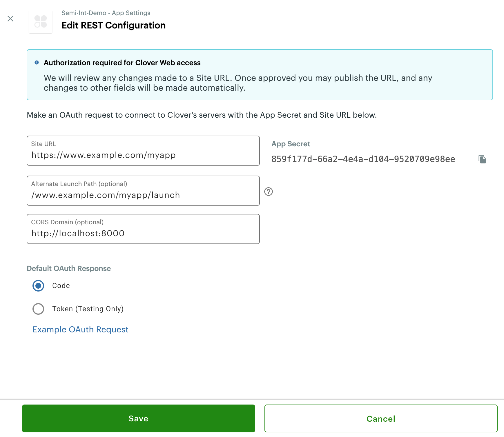Click into the CORS Domain field
Screen dimensions: 504x437
[x=143, y=229]
